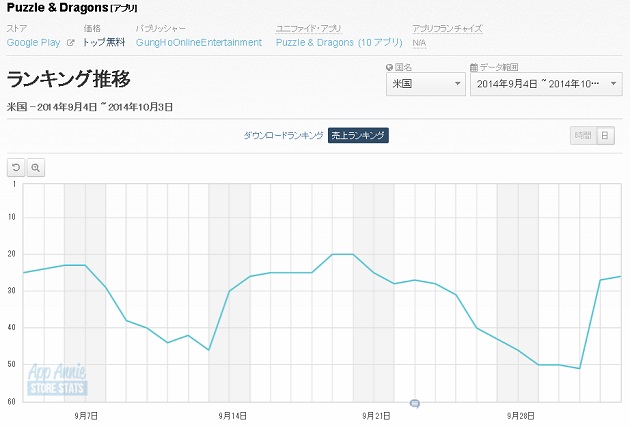Click the comment bubble marker on chart axis
The height and width of the screenshot is (427, 630).
tap(415, 403)
